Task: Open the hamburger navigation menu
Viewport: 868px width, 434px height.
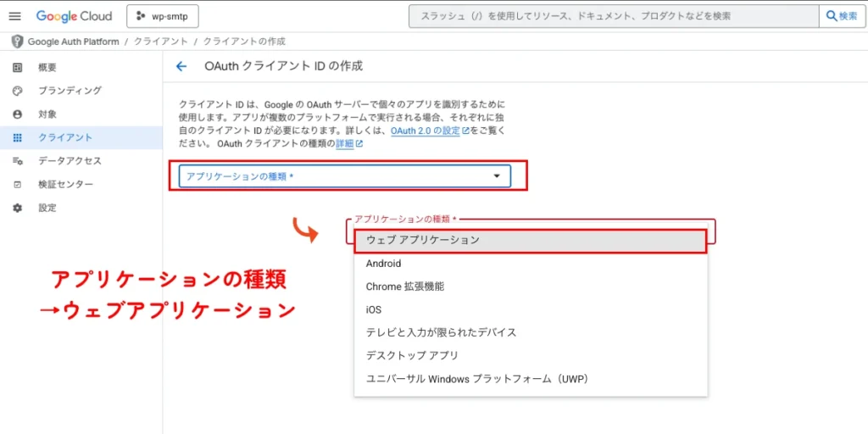Action: 14,16
